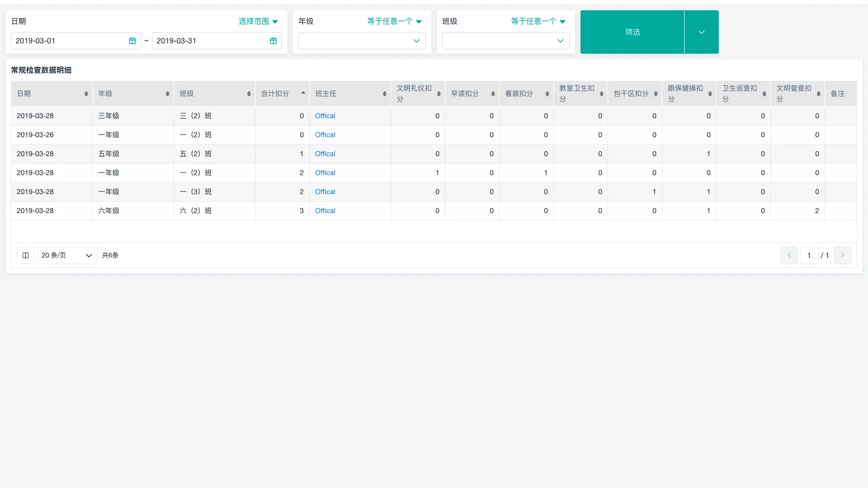
Task: Go to next page arrow
Action: pyautogui.click(x=843, y=255)
